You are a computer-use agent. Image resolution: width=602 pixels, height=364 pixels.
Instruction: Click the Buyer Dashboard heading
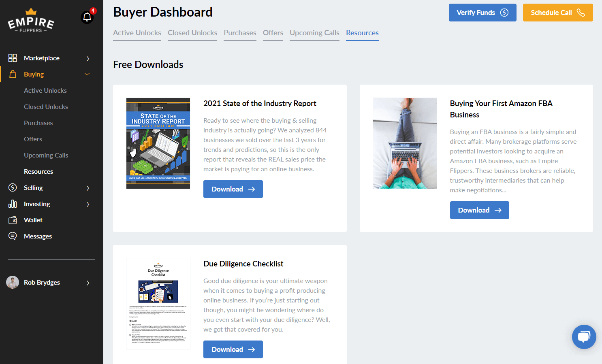pyautogui.click(x=163, y=12)
